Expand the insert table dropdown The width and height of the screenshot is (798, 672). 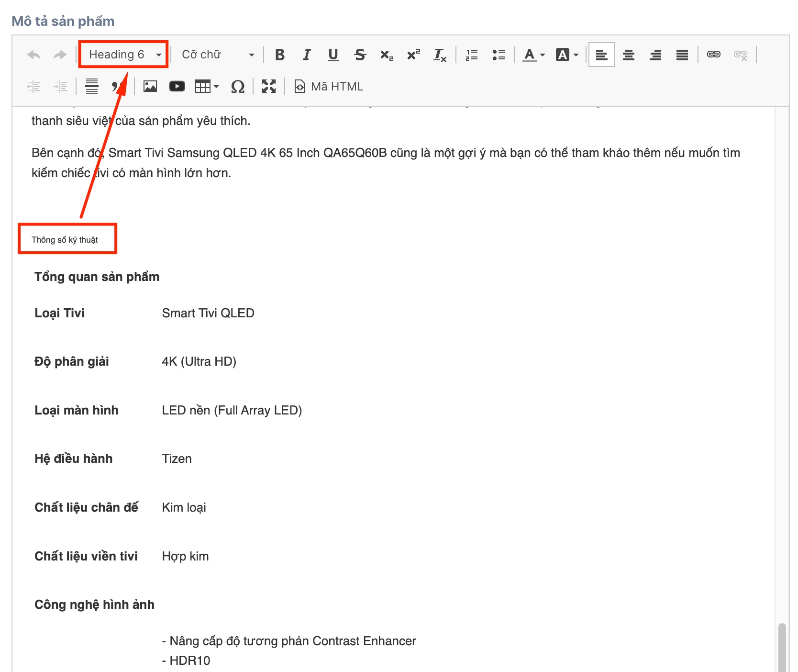[207, 87]
